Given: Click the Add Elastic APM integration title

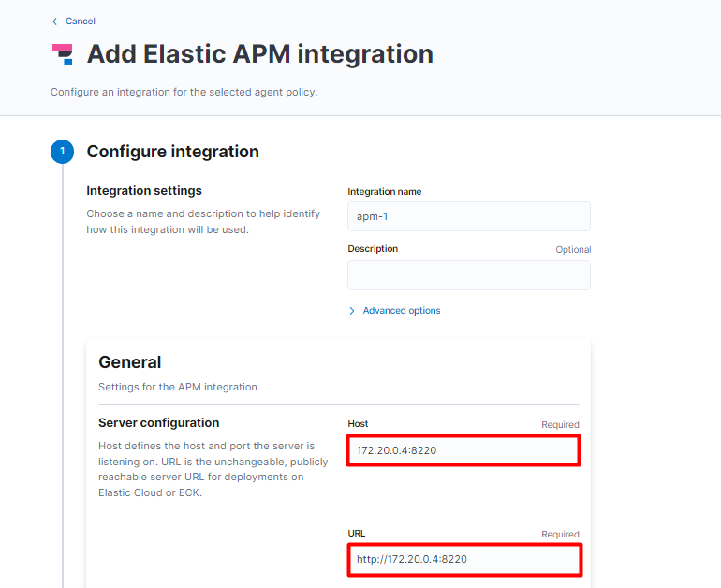Looking at the screenshot, I should coord(259,53).
